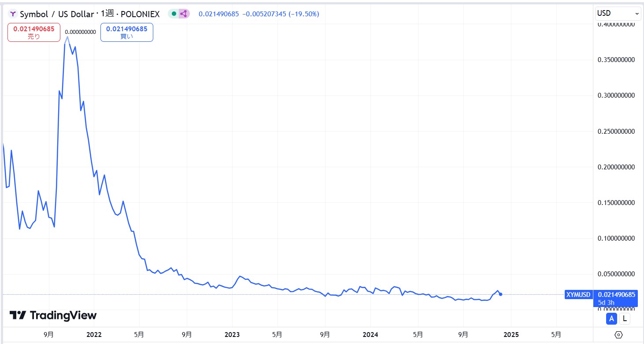Click the XYMUSD price line label
The height and width of the screenshot is (344, 644).
(578, 294)
